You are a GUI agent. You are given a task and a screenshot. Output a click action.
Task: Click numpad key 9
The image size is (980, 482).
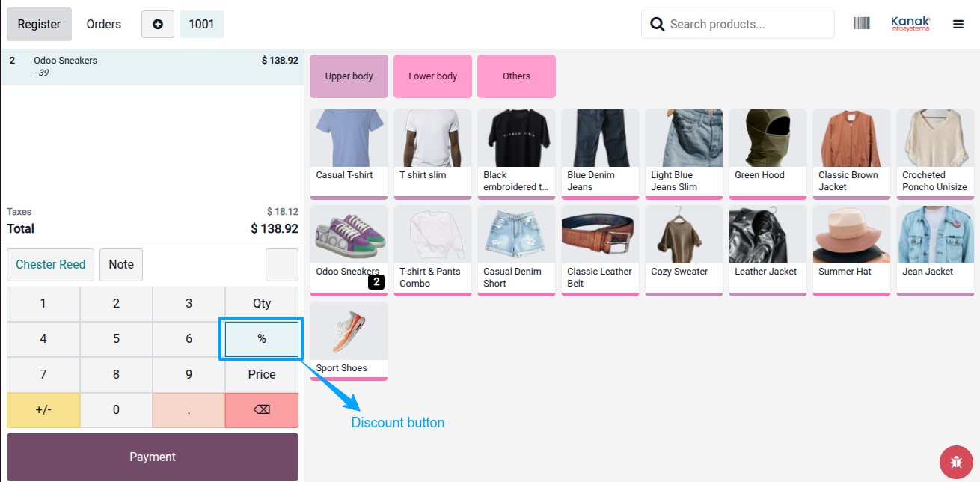[x=189, y=374]
